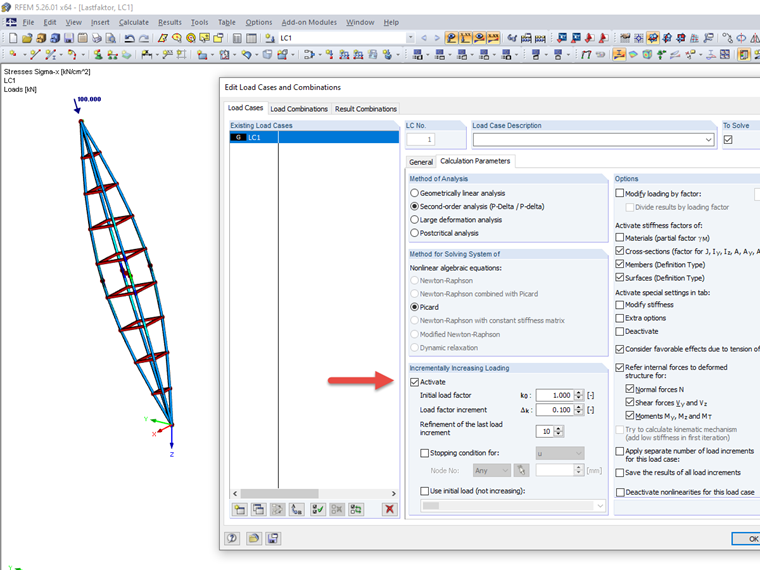Open the initial load selection dropdown
Screen dimensions: 760x570
(x=600, y=506)
